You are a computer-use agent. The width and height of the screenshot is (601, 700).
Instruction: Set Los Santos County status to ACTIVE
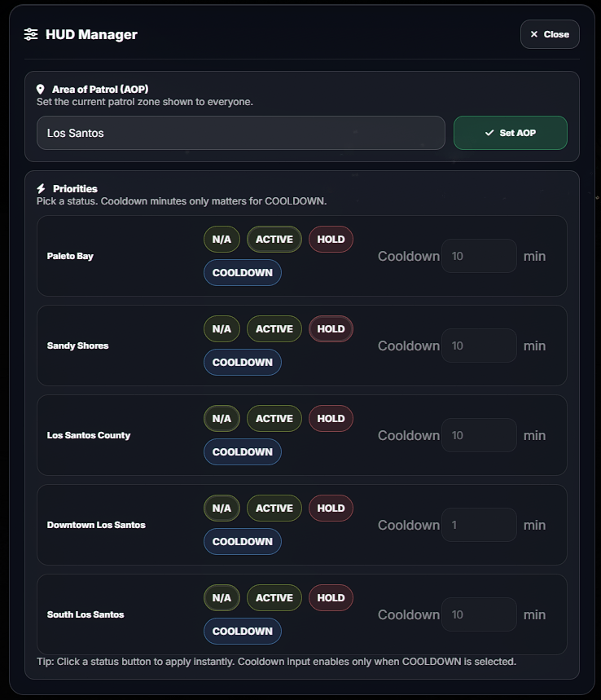pyautogui.click(x=274, y=419)
